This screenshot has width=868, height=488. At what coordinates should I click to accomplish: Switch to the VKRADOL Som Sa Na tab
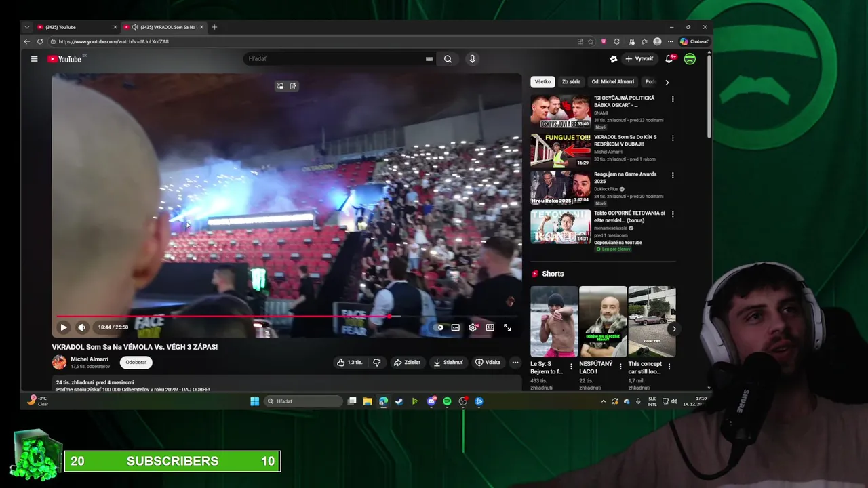165,27
